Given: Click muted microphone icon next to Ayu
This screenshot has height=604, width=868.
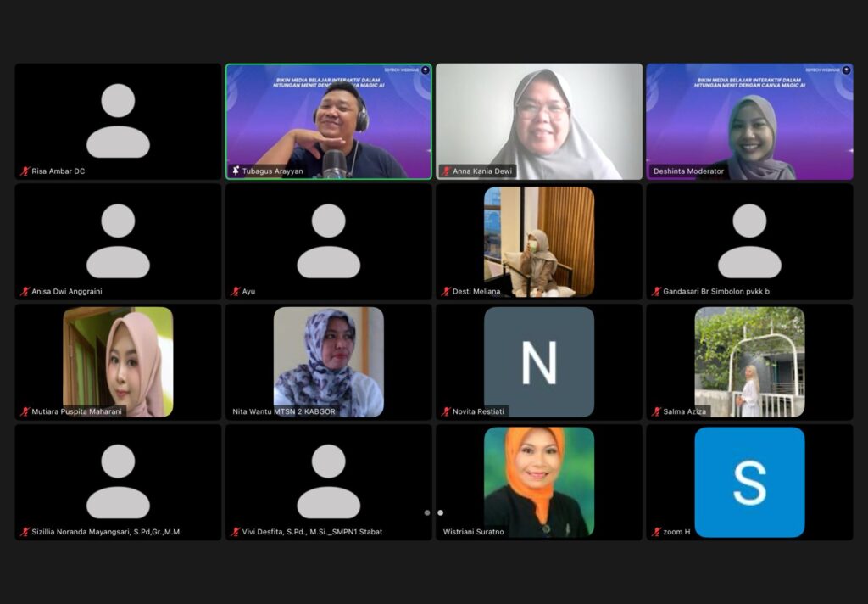Looking at the screenshot, I should (x=236, y=292).
